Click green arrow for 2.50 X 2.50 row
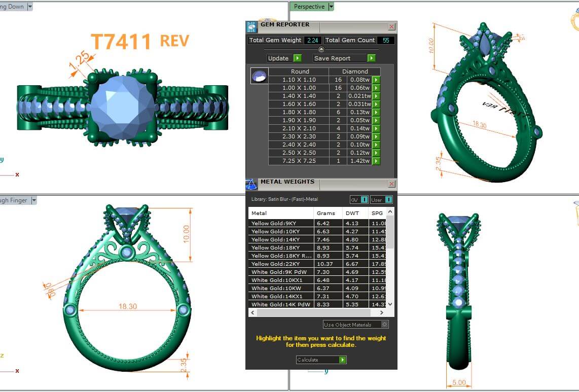579x392 pixels. click(x=376, y=153)
